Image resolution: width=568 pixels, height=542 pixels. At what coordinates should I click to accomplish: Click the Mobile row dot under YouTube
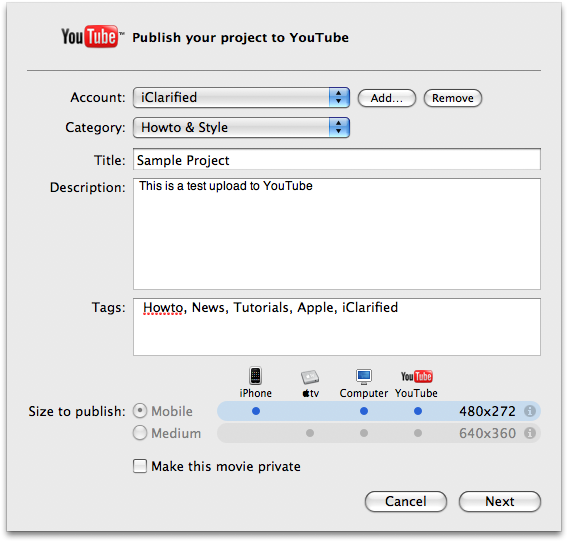418,411
